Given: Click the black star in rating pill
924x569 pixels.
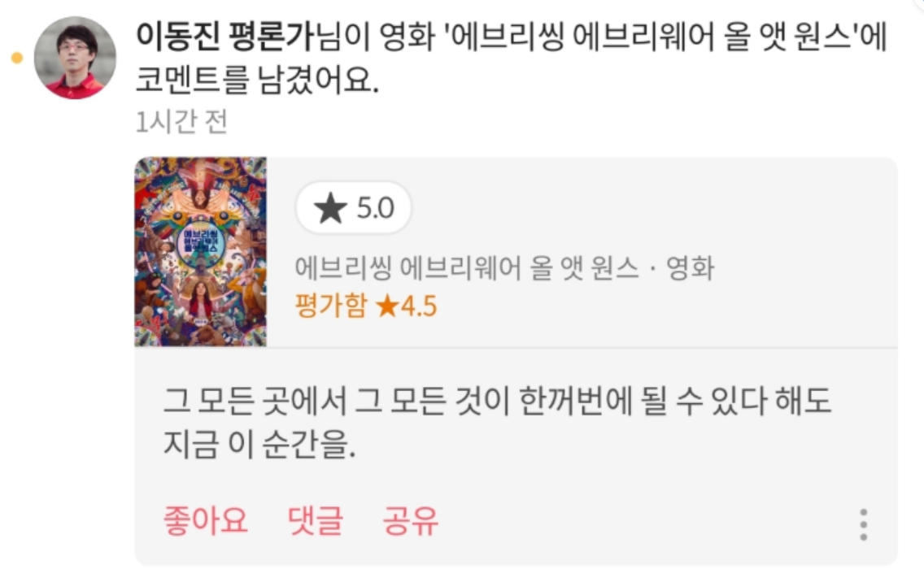Looking at the screenshot, I should click(x=330, y=209).
